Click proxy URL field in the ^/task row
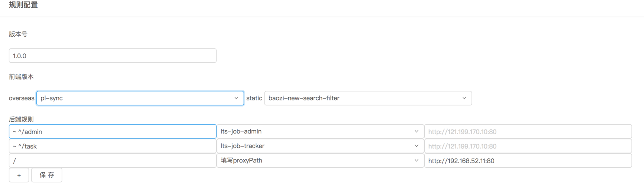644x187 pixels. 528,146
